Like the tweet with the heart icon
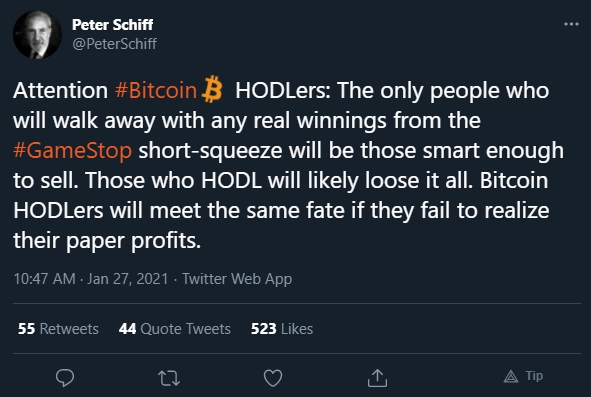Screen dimensions: 591x397 click(x=273, y=378)
